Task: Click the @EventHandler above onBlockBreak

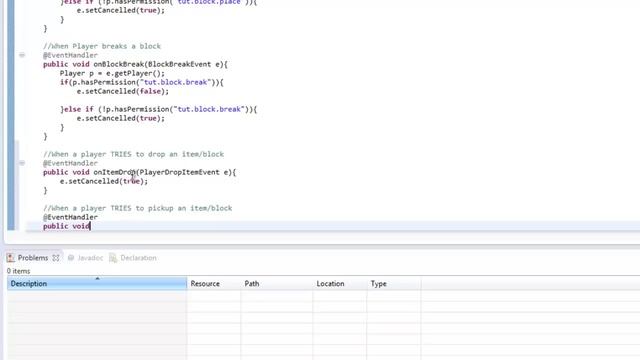Action: point(70,55)
